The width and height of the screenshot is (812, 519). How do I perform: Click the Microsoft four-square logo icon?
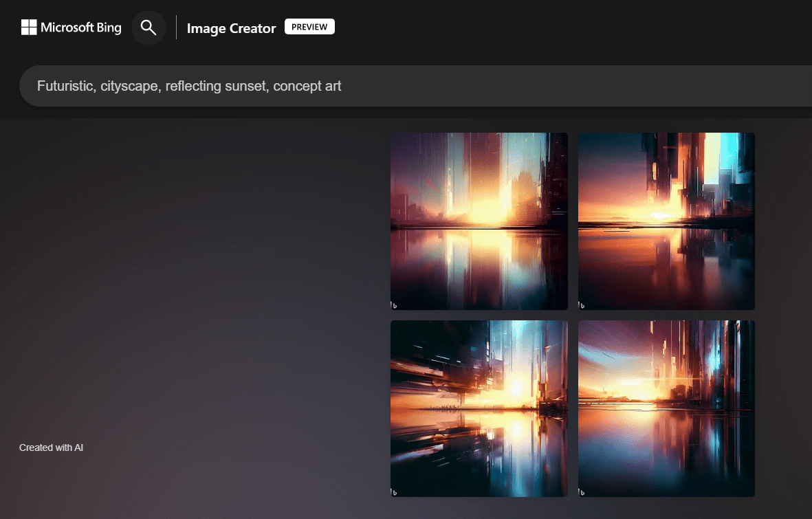click(x=28, y=27)
